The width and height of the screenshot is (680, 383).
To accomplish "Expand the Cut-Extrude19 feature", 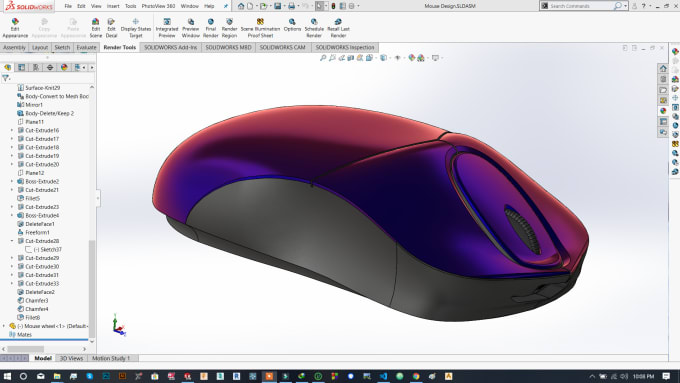I will (12, 156).
